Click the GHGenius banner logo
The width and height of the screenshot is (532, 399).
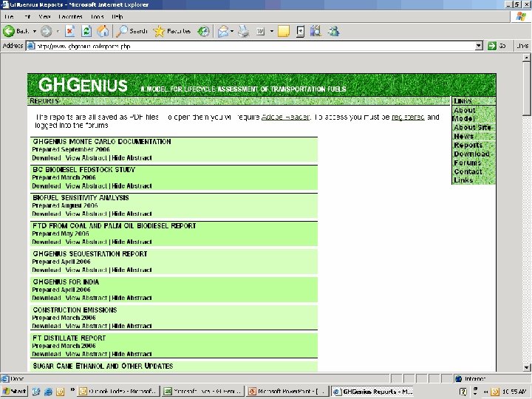tap(83, 85)
